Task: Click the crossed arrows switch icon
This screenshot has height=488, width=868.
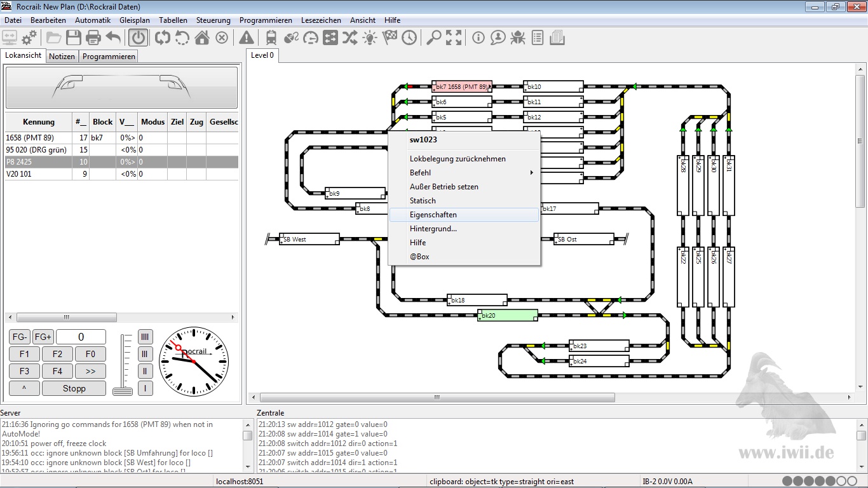Action: coord(350,37)
